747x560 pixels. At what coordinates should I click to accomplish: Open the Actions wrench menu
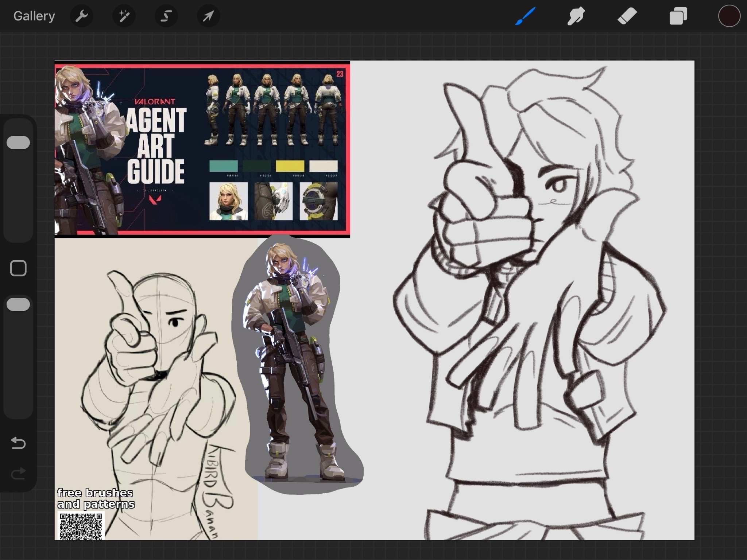pos(82,16)
